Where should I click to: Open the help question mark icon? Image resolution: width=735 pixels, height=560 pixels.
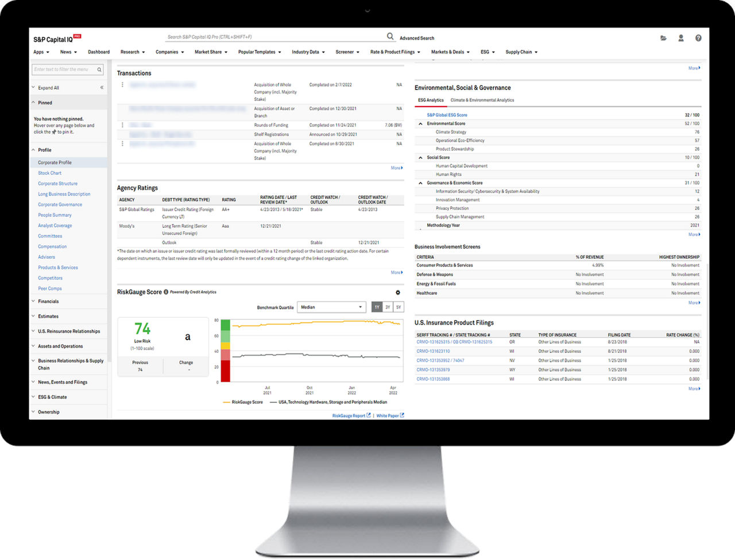(x=698, y=38)
